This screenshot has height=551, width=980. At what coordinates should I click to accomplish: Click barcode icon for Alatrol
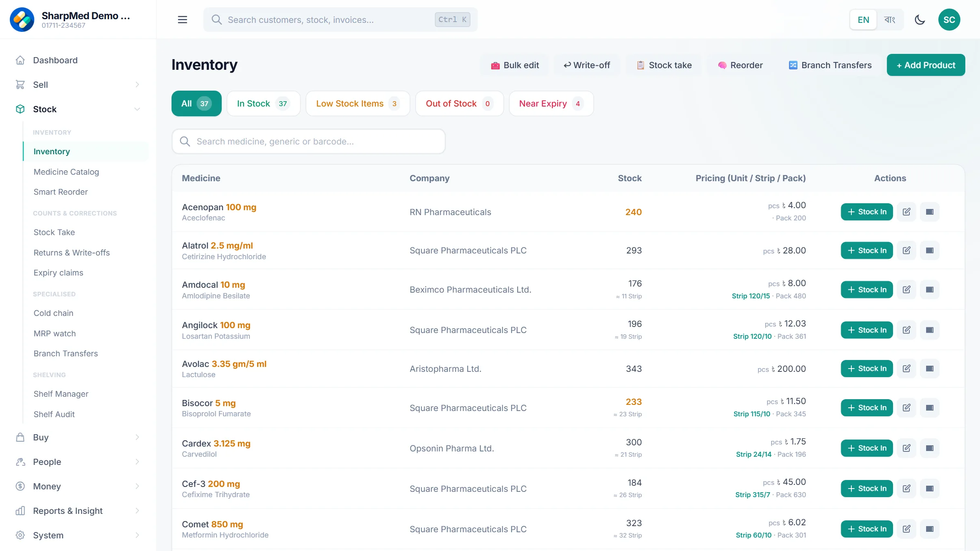[930, 251]
